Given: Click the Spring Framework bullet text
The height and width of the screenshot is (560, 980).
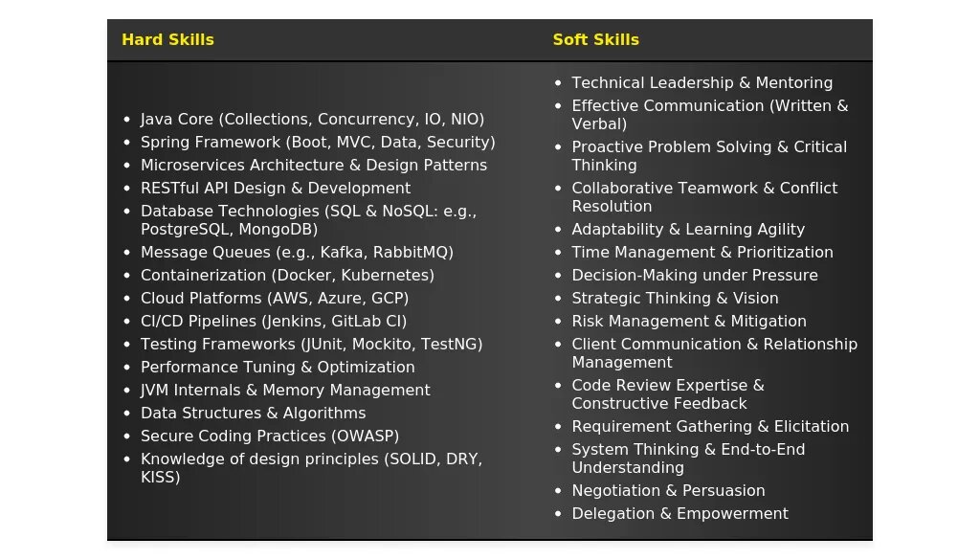Looking at the screenshot, I should [x=318, y=143].
